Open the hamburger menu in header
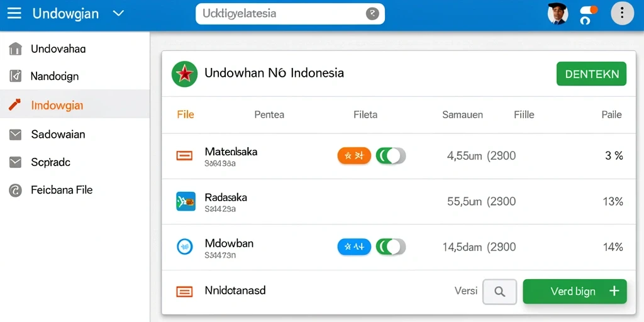This screenshot has height=322, width=644. click(x=14, y=14)
